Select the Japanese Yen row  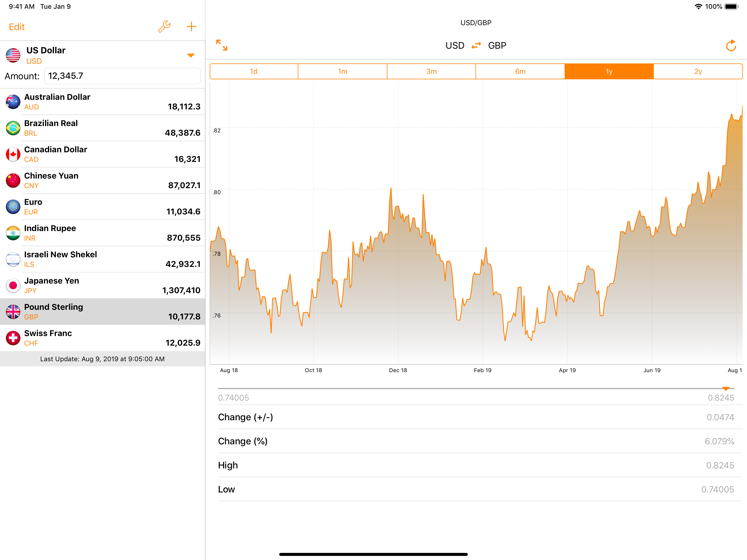coord(102,285)
